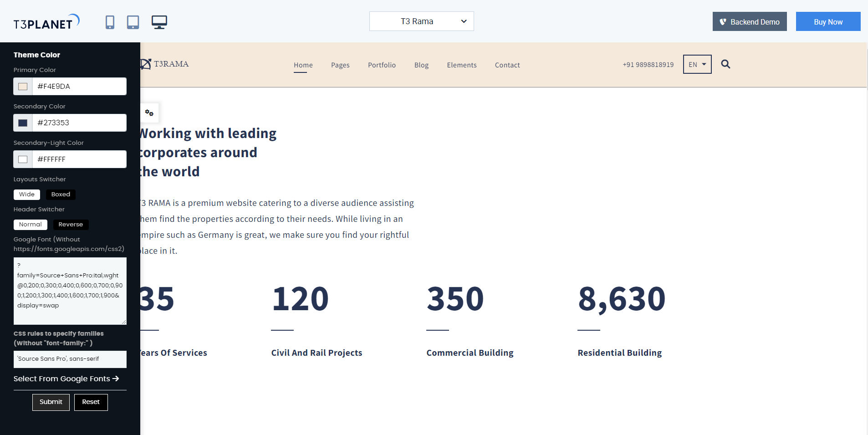The image size is (868, 435).
Task: Open the Portfolio menu
Action: pos(382,65)
